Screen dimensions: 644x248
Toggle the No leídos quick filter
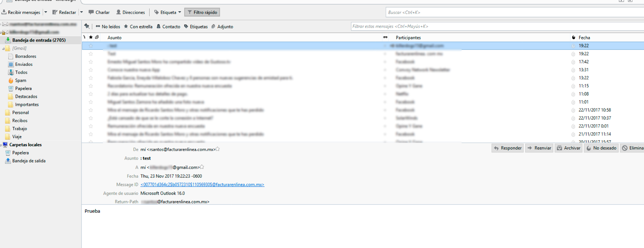coord(108,26)
